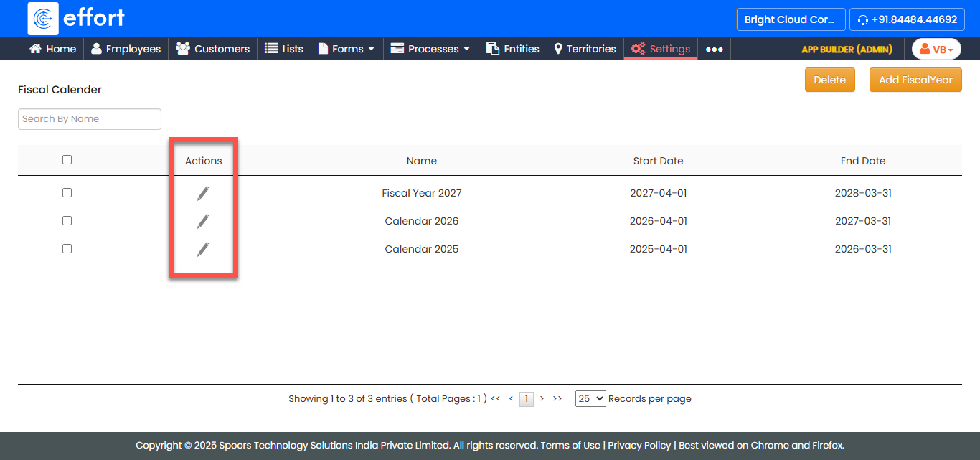Viewport: 980px width, 460px height.
Task: Open the Employees menu item
Action: [x=126, y=49]
